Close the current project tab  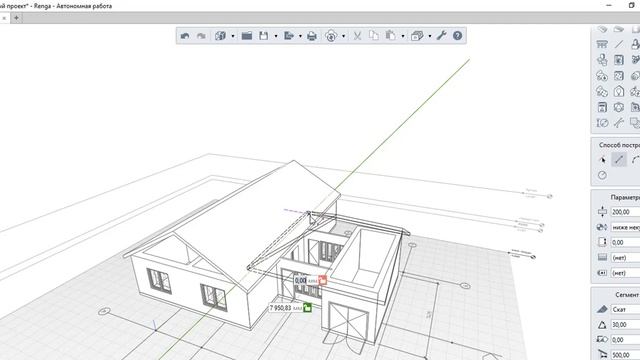click(x=4, y=18)
